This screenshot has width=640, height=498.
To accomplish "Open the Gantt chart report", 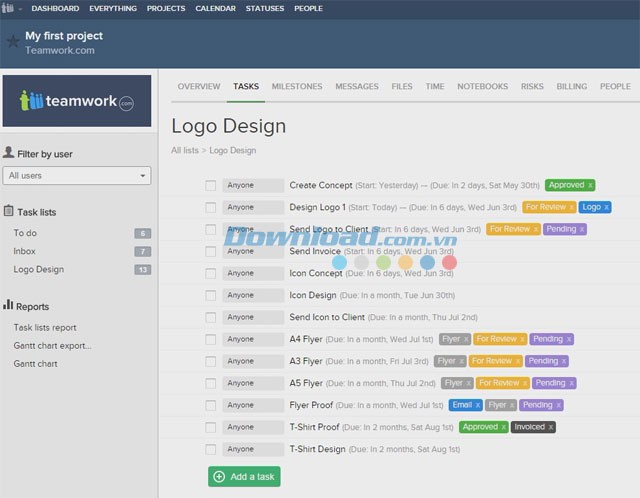I will point(36,364).
